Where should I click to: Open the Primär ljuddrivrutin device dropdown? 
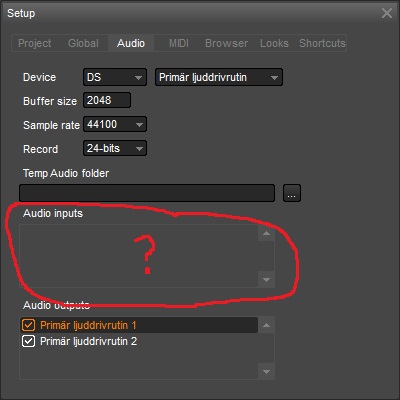(219, 77)
